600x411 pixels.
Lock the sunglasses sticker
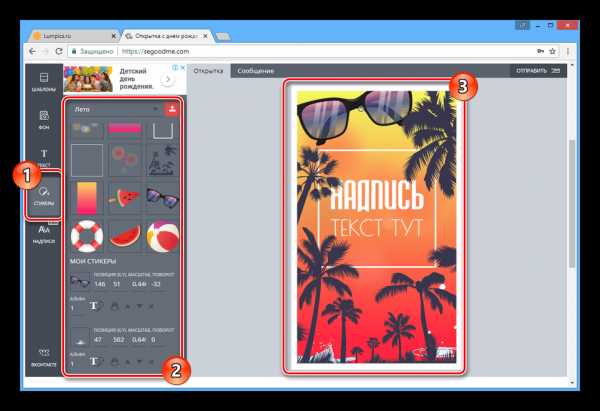(x=114, y=306)
